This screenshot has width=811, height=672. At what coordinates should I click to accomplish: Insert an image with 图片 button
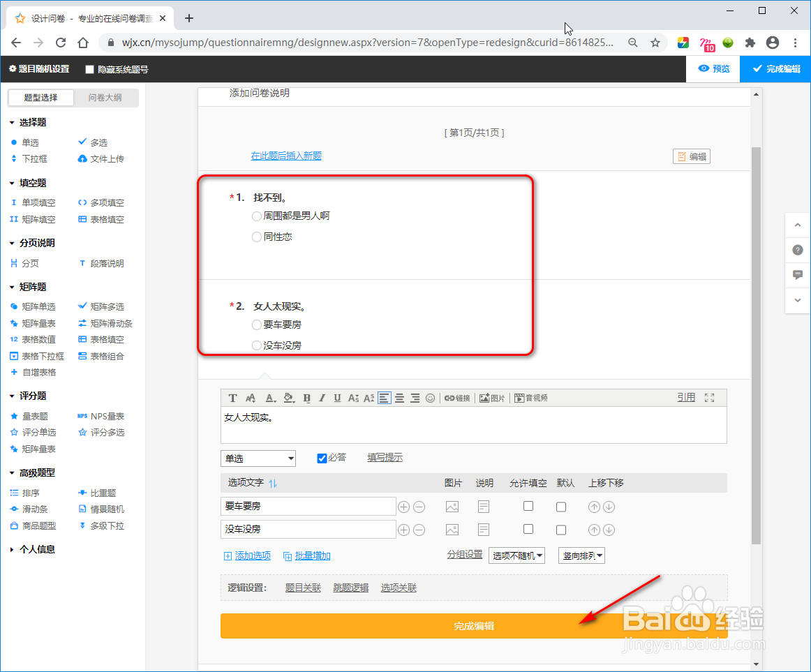(492, 398)
